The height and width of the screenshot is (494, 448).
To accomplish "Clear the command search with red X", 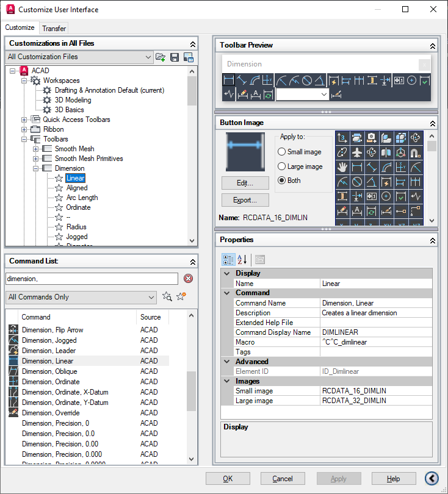I will coord(188,279).
